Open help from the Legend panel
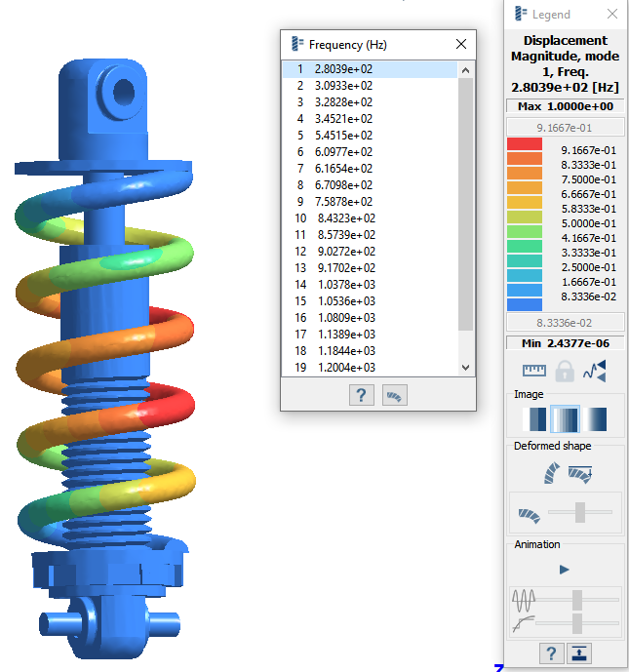The height and width of the screenshot is (672, 629). point(550,653)
